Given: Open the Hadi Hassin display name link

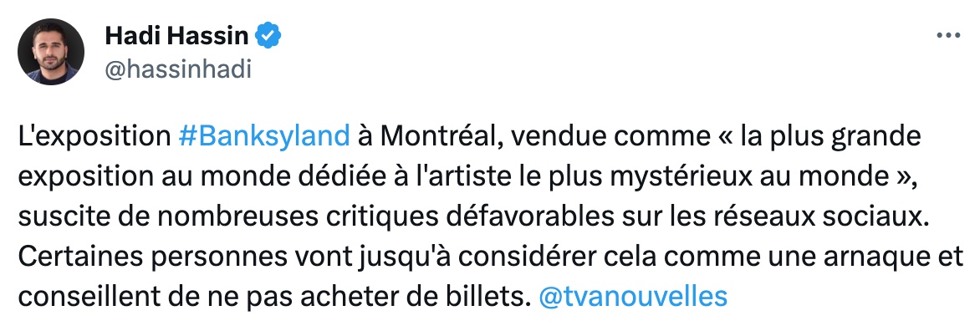Looking at the screenshot, I should pos(177,36).
